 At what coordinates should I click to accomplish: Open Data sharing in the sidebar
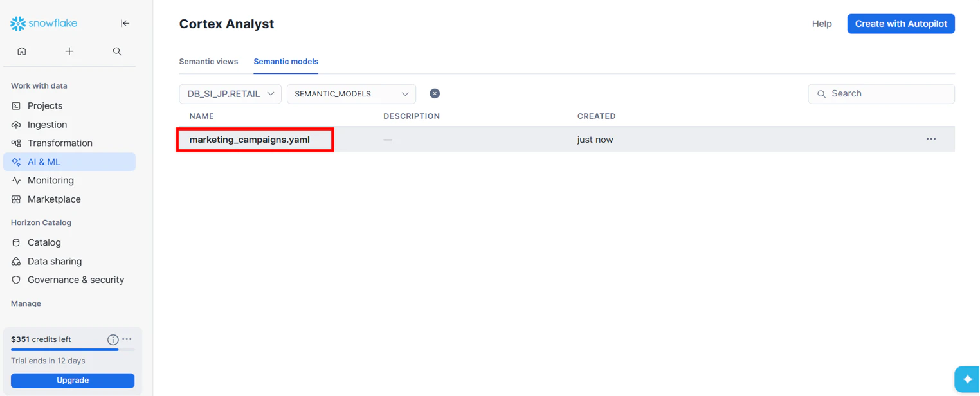click(69, 261)
